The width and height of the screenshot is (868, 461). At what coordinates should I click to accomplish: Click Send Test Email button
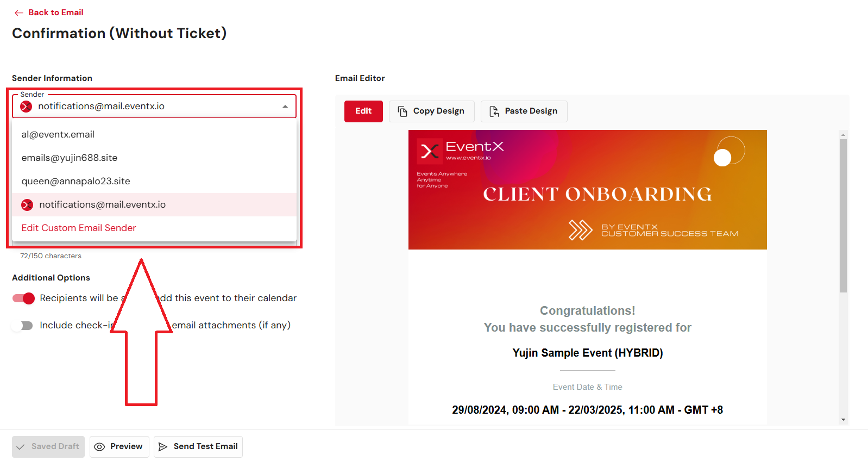point(198,446)
